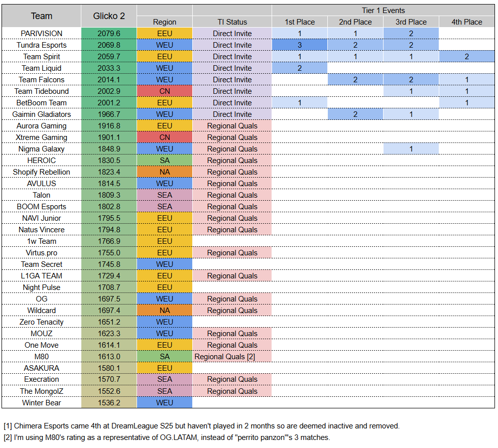Select the TI Status column header
Screen dimensions: 498x448
[x=232, y=22]
